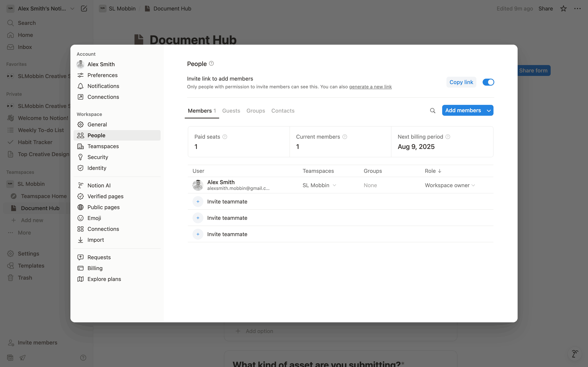Click the Paid seats info icon
This screenshot has width=588, height=367.
pyautogui.click(x=225, y=137)
